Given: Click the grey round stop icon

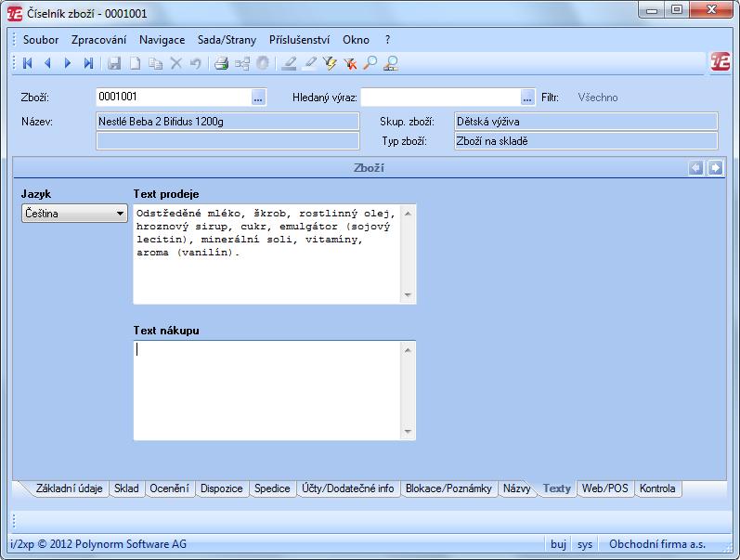Looking at the screenshot, I should (x=263, y=63).
